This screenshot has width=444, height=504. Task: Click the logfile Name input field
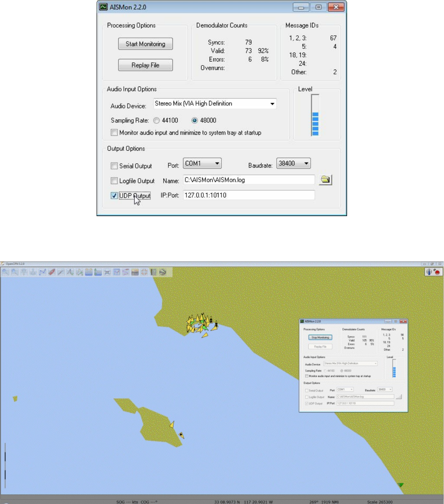(x=249, y=180)
